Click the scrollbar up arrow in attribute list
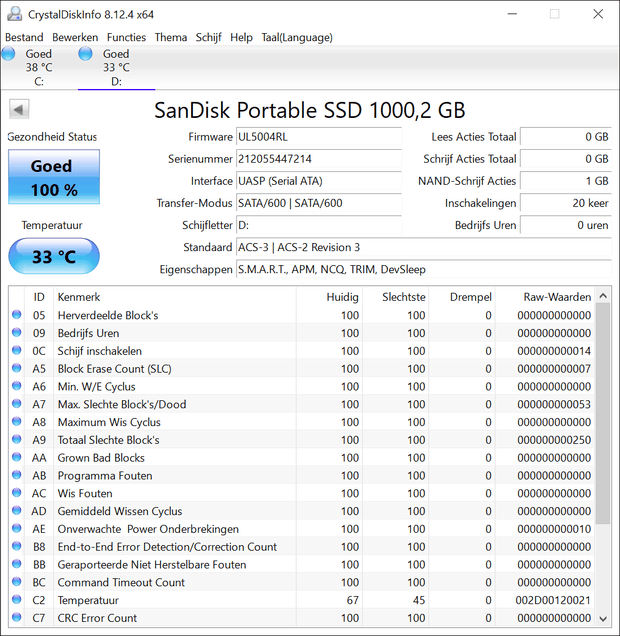620x636 pixels. coord(603,296)
